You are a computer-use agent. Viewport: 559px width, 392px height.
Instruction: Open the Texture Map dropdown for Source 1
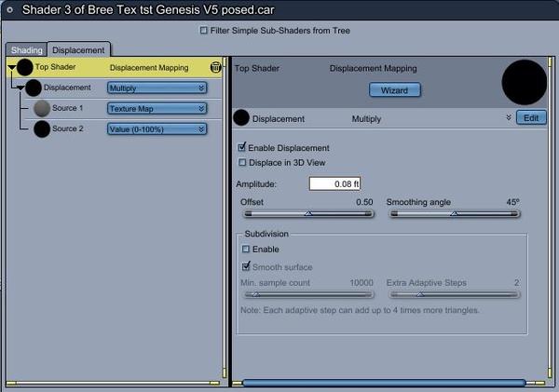[x=157, y=108]
